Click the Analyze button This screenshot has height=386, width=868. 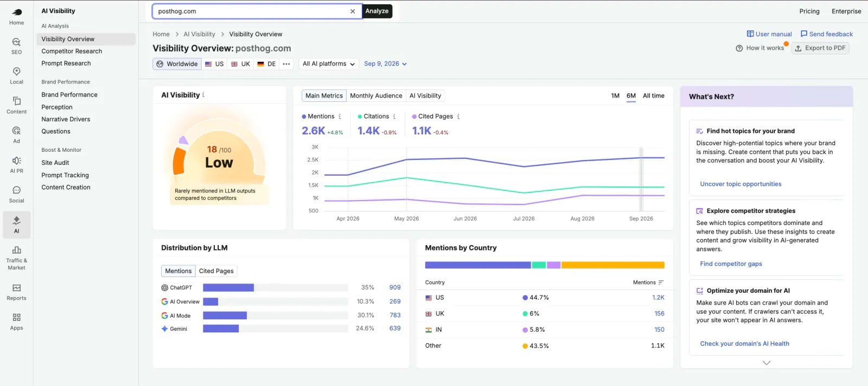click(x=377, y=11)
